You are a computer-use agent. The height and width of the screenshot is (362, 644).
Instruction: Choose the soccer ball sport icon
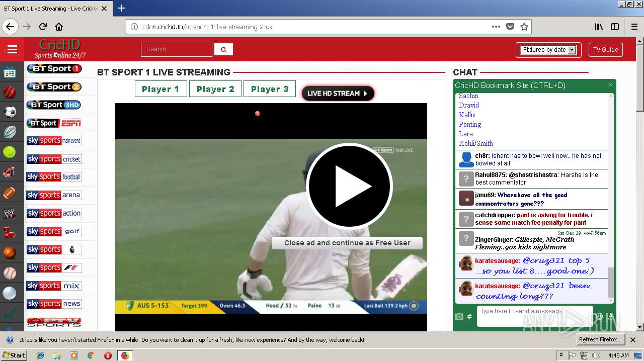click(10, 112)
